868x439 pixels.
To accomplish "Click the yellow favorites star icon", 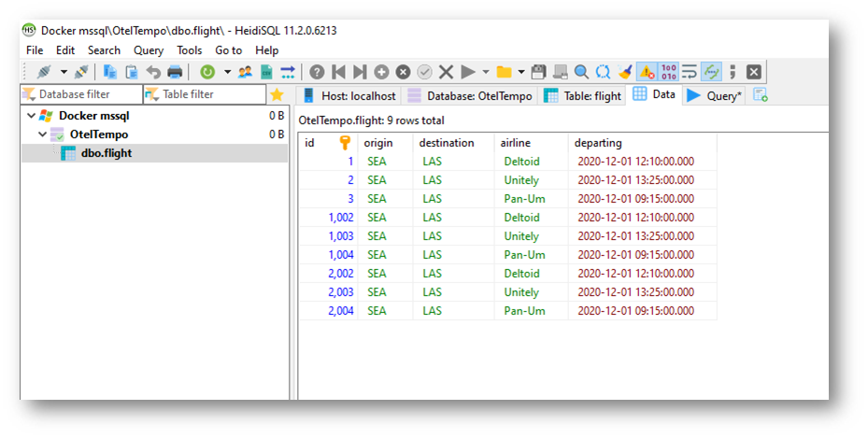I will 277,94.
